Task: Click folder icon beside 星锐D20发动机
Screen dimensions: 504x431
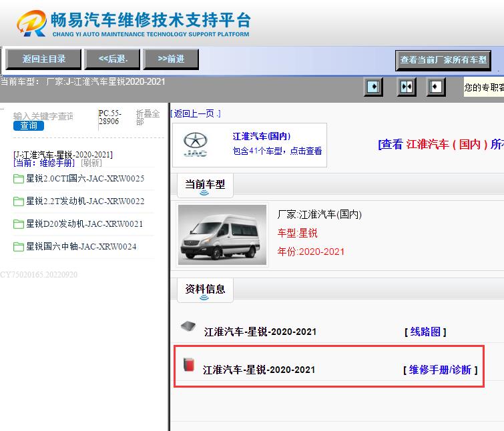Action: coord(18,224)
